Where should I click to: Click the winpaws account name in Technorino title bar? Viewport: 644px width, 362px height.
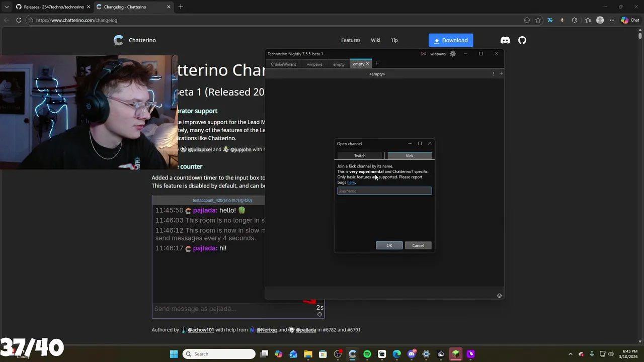click(438, 54)
